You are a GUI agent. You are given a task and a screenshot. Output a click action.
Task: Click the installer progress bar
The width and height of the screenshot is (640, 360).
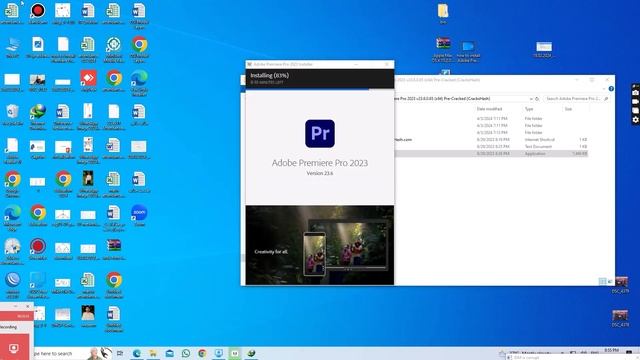(320, 89)
